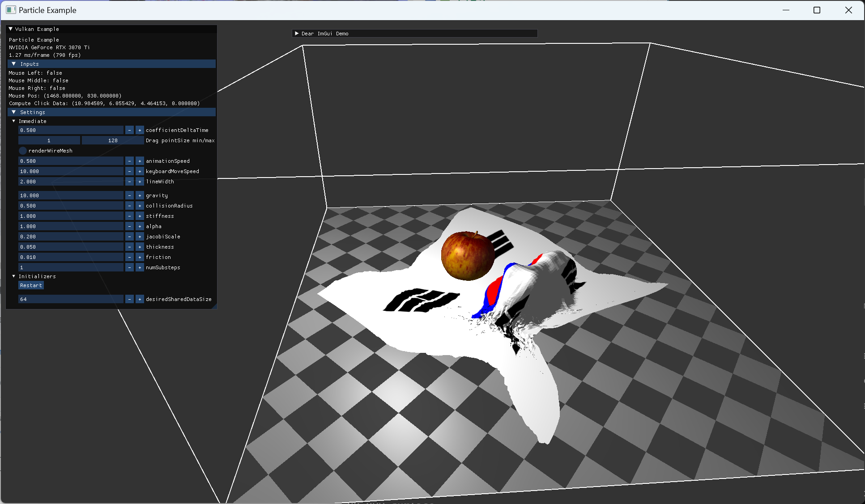The height and width of the screenshot is (504, 865).
Task: Increase desiredSharedDataSize with plus button
Action: point(140,299)
